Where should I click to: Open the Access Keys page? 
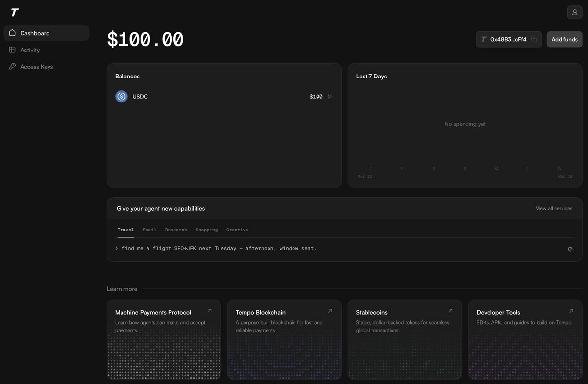click(47, 66)
